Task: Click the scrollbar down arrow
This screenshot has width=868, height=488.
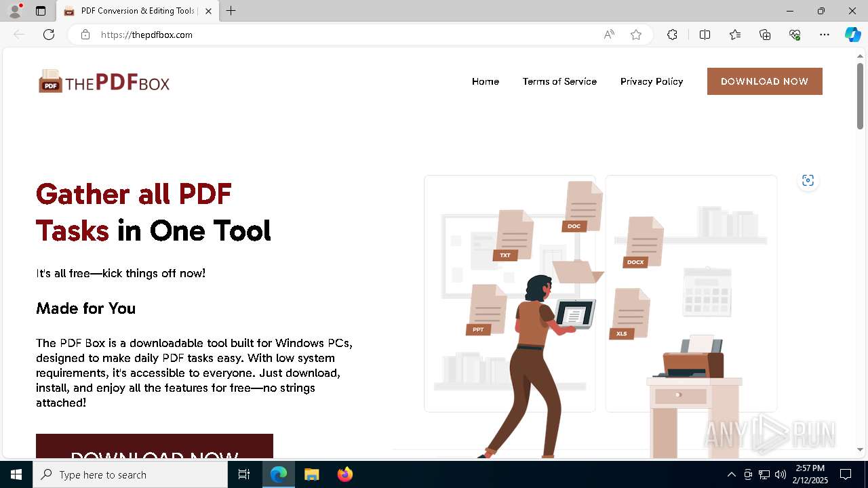Action: pos(860,449)
